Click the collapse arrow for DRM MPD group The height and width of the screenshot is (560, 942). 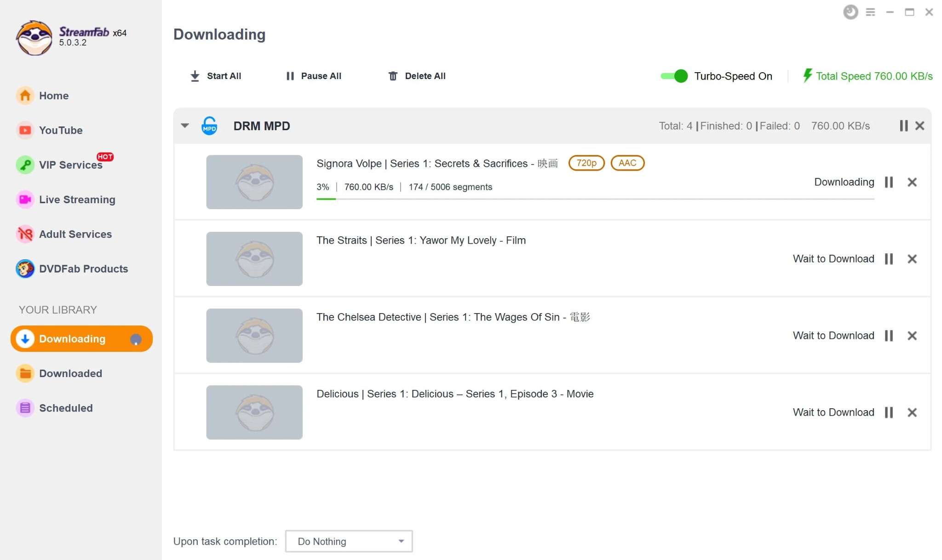pos(185,126)
